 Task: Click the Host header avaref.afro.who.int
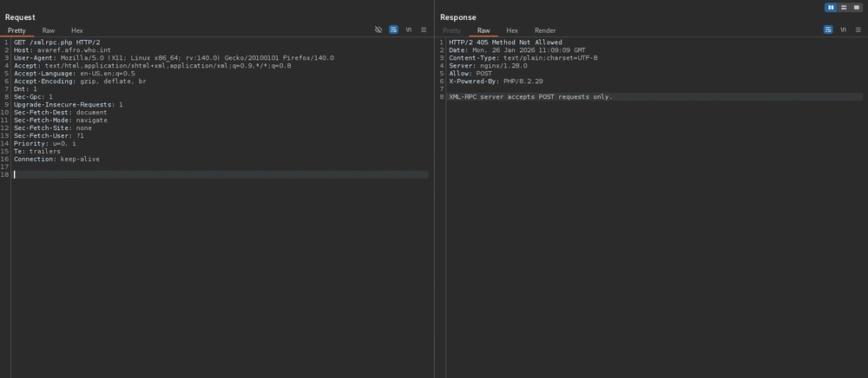tap(62, 50)
